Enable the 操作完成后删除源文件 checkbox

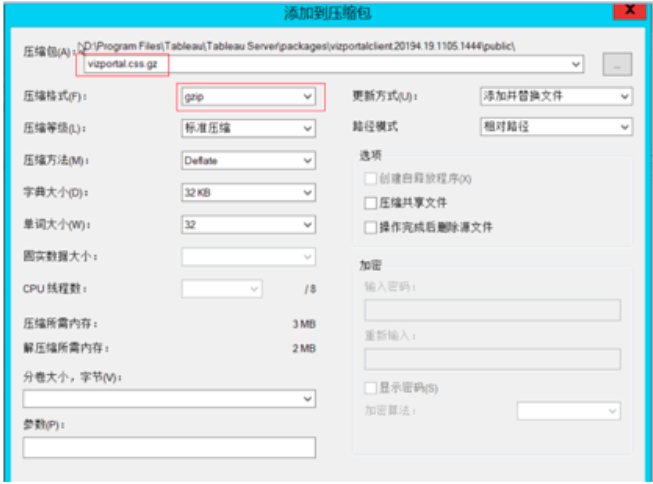point(371,227)
